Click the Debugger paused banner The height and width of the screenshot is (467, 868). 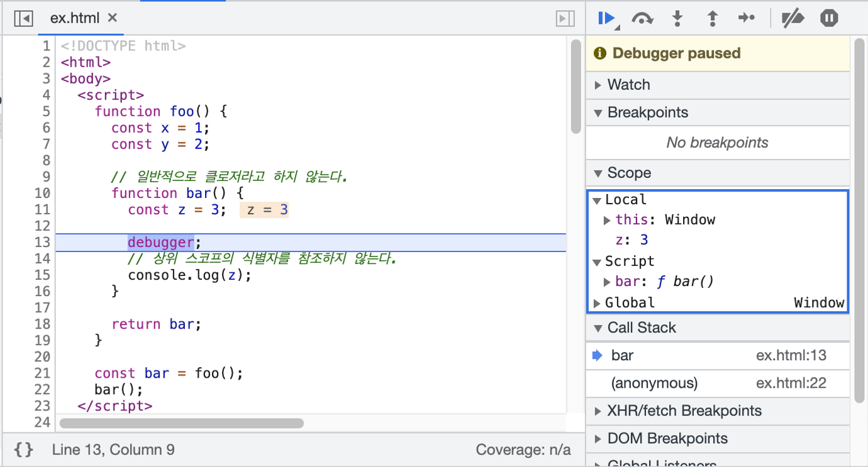(x=718, y=53)
